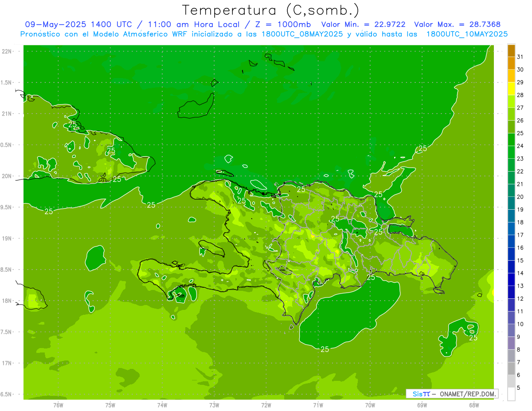Click the "72W" longitude axis label

pyautogui.click(x=266, y=405)
